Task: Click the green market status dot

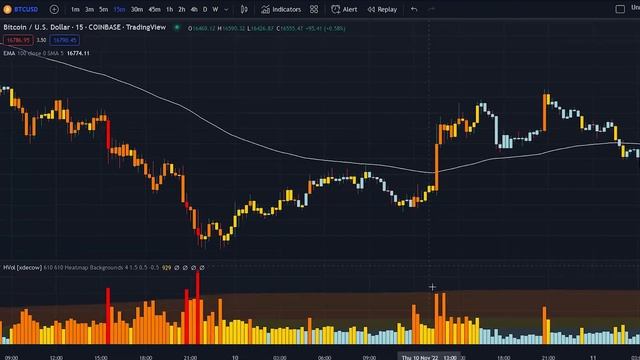Action: click(x=177, y=28)
